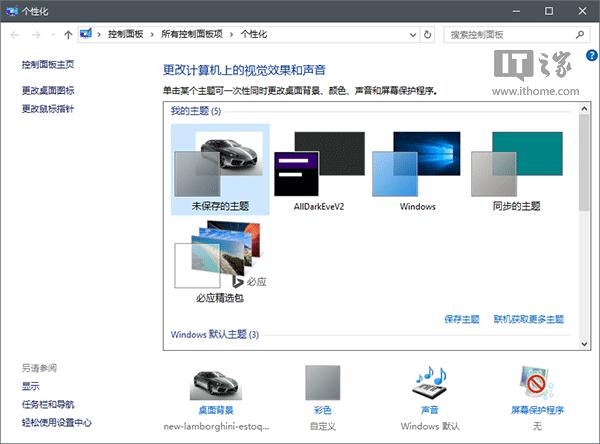Select the AllDarkEveV2 theme
This screenshot has width=600, height=444.
tap(320, 163)
